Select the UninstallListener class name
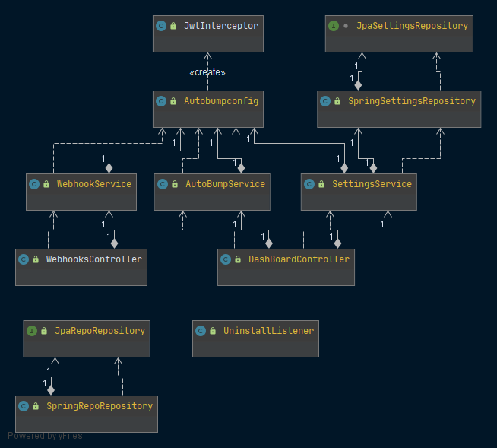This screenshot has width=497, height=448. coord(268,331)
